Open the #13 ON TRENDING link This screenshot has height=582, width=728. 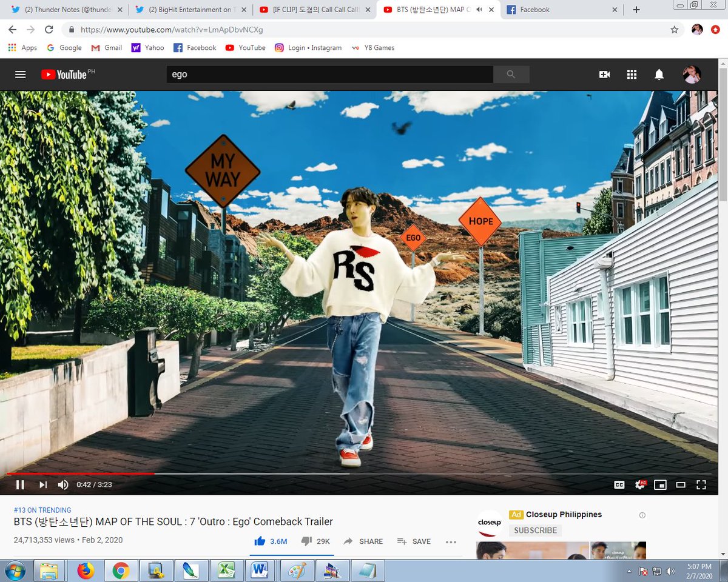click(42, 510)
